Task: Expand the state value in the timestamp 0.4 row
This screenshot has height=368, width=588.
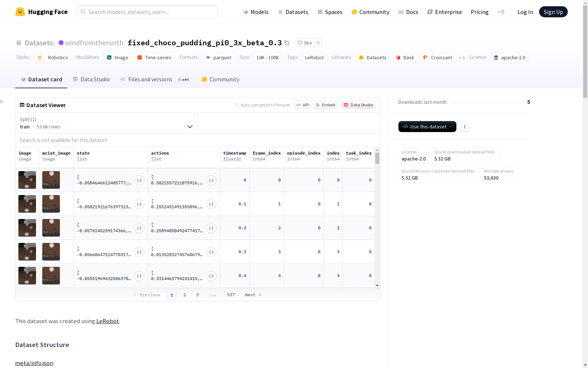Action: click(x=139, y=276)
